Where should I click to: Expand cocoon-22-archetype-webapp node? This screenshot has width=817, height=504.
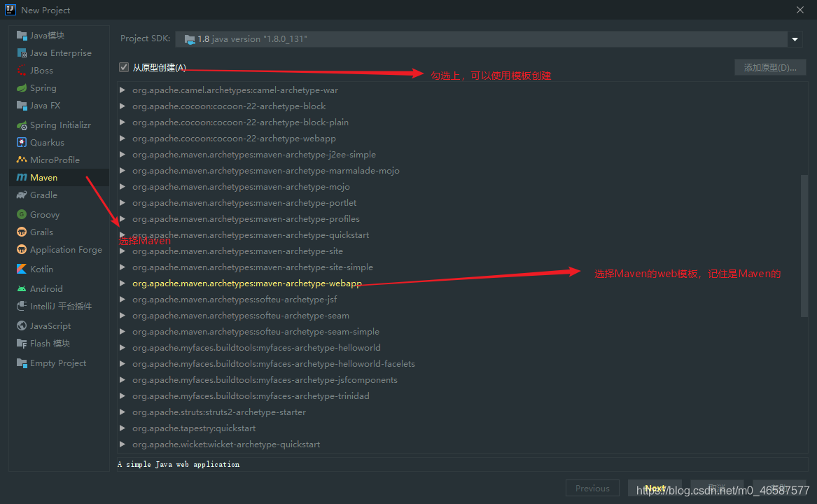pyautogui.click(x=123, y=139)
